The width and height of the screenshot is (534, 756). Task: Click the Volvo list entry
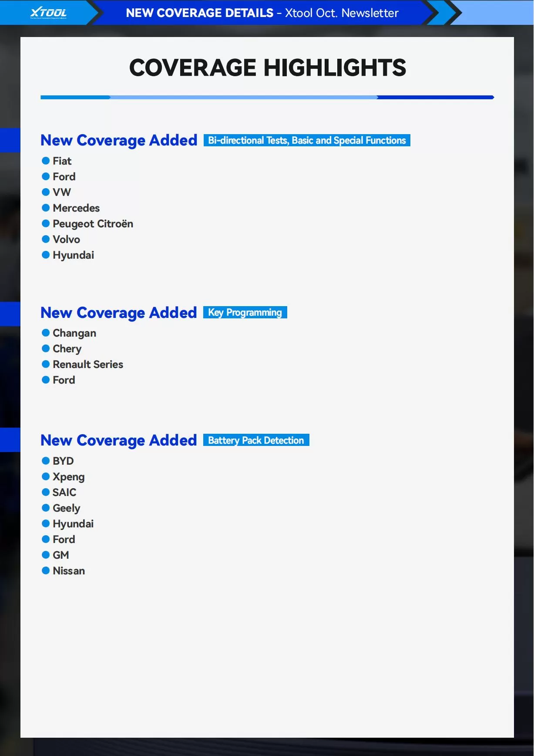pyautogui.click(x=66, y=239)
